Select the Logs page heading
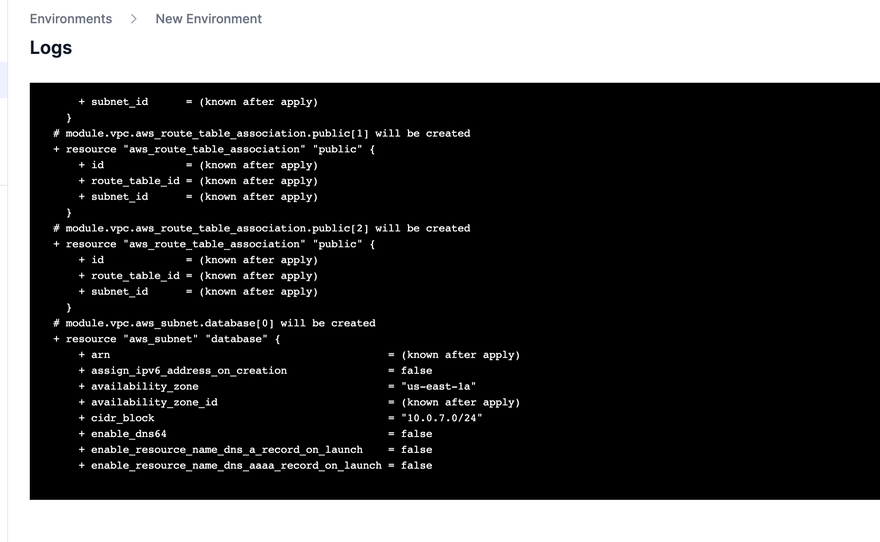The height and width of the screenshot is (542, 880). 51,48
